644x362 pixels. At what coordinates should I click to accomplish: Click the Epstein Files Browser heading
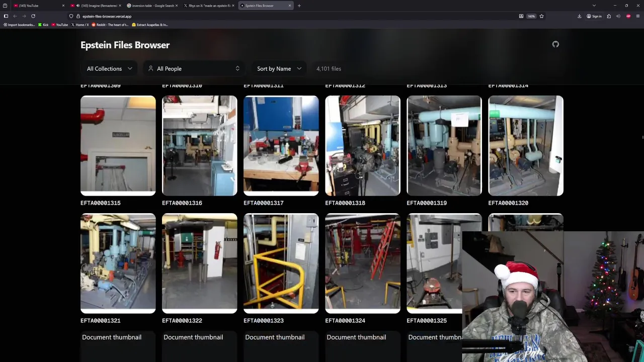[x=125, y=45]
